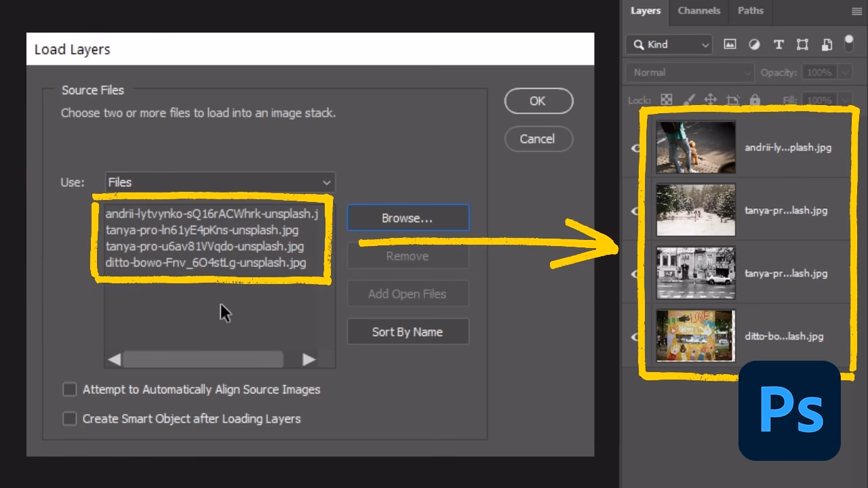Click the Browse button
Viewport: 868px width, 488px height.
(408, 218)
